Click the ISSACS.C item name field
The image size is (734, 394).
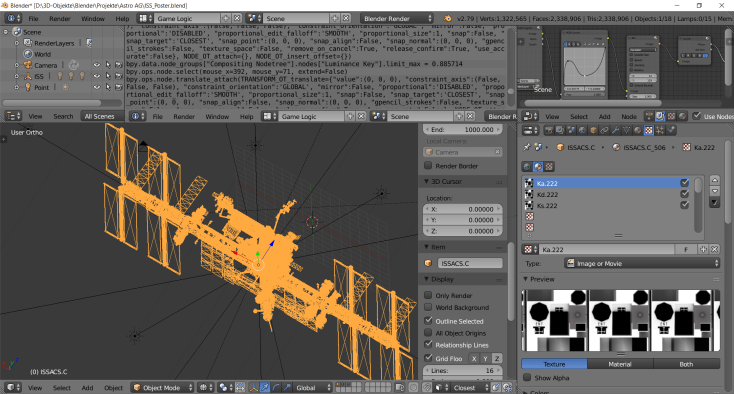coord(470,263)
